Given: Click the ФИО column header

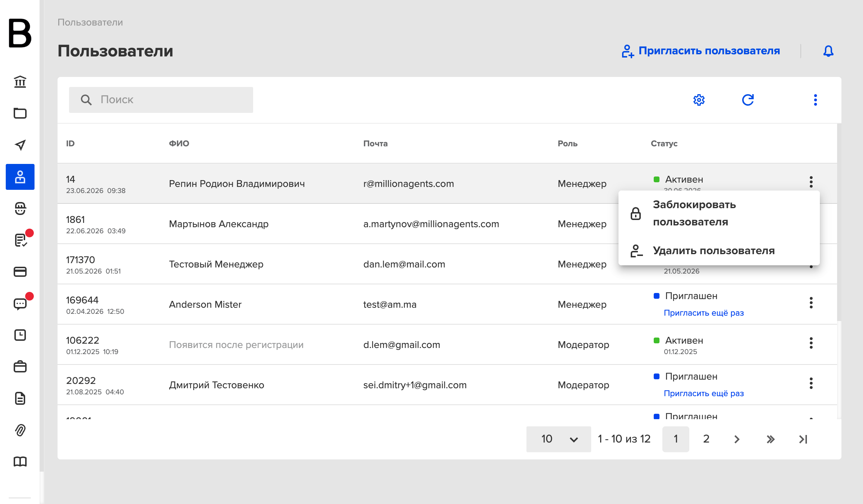Looking at the screenshot, I should pos(179,143).
